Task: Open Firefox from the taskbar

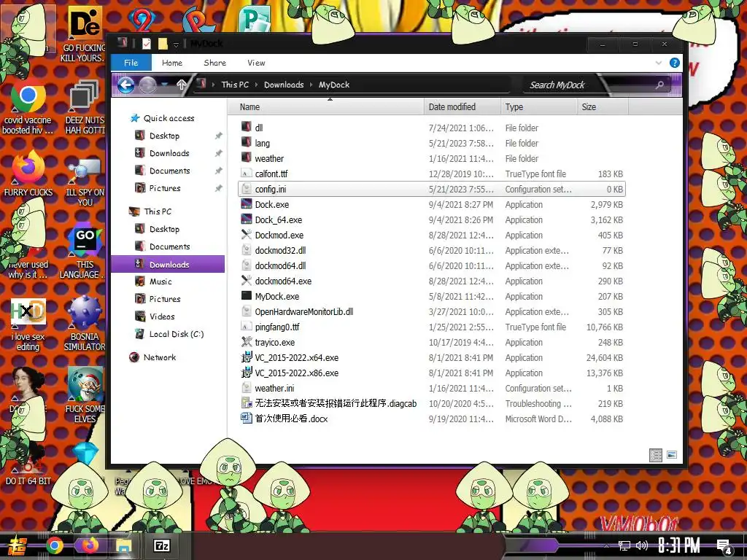Action: click(90, 545)
